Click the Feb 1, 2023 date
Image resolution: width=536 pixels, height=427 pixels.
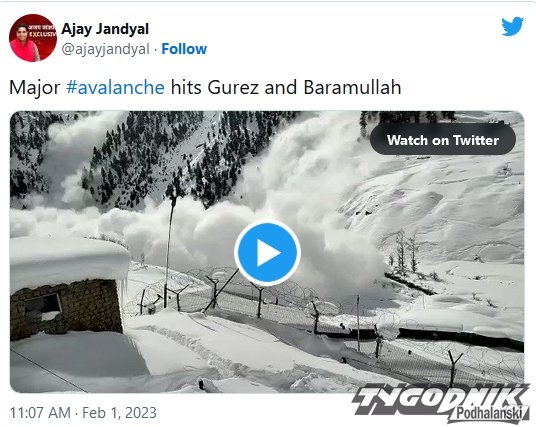pyautogui.click(x=119, y=413)
